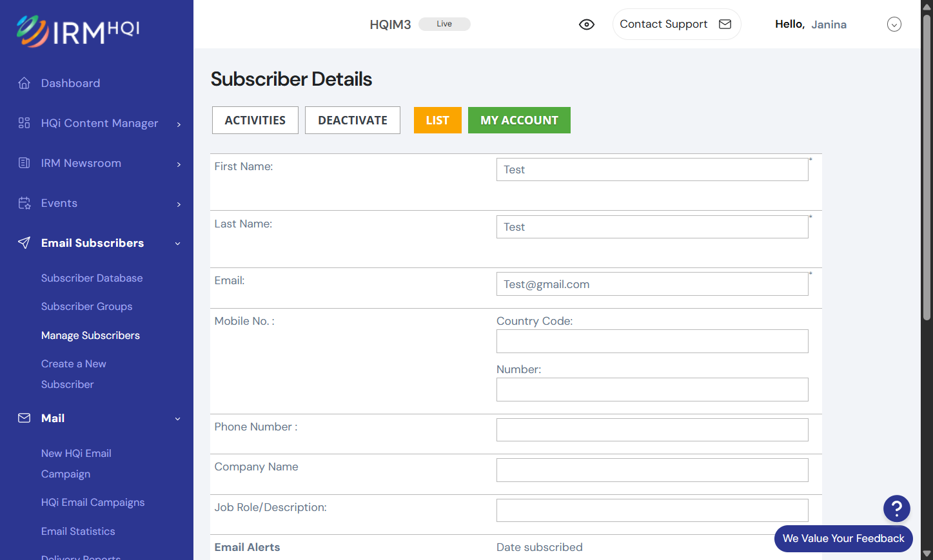Screen dimensions: 933x560
Task: Click the ACTIVITIES button
Action: [x=255, y=121]
